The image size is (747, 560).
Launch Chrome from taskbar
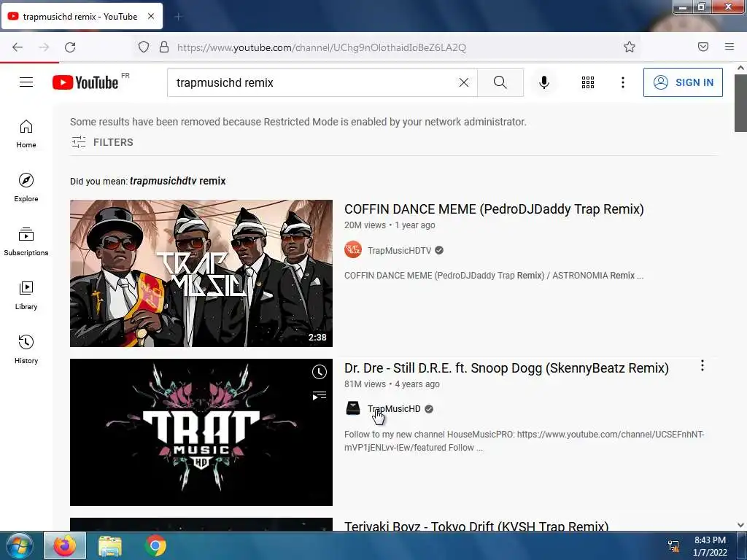click(155, 545)
